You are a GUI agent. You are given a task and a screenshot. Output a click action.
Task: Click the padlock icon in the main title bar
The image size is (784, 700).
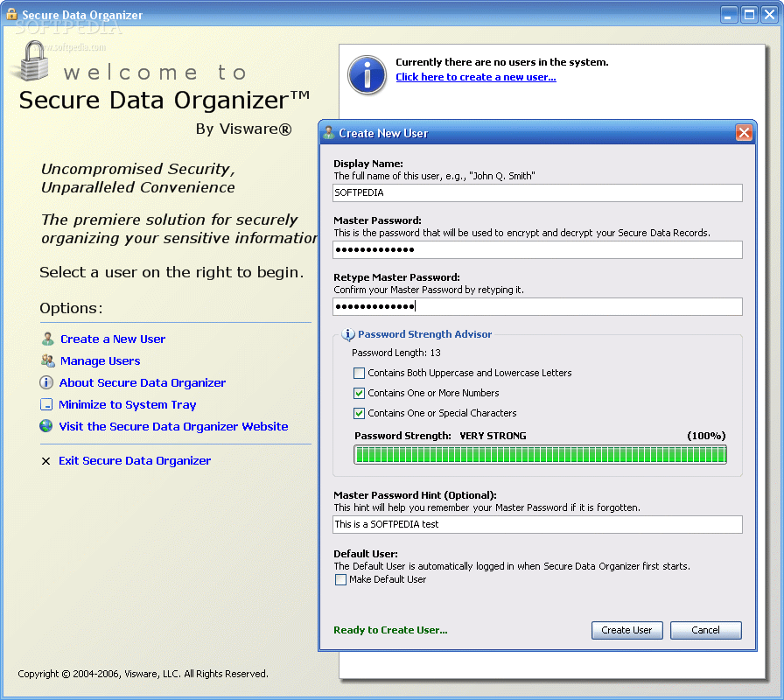pyautogui.click(x=11, y=14)
